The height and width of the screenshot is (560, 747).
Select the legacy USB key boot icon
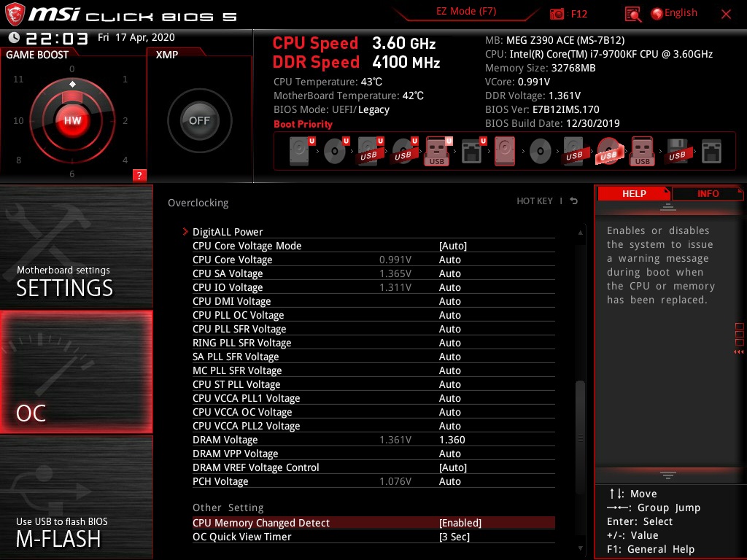coord(642,152)
